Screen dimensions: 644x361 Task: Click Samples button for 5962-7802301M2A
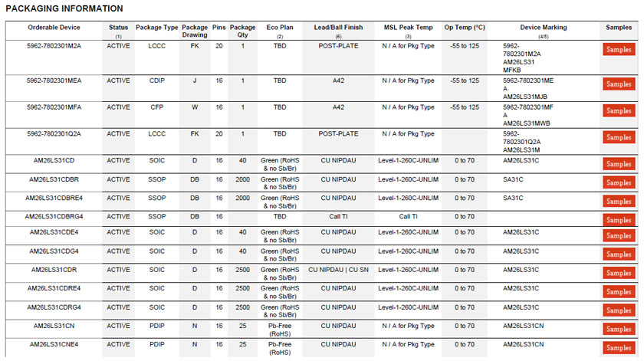[619, 50]
